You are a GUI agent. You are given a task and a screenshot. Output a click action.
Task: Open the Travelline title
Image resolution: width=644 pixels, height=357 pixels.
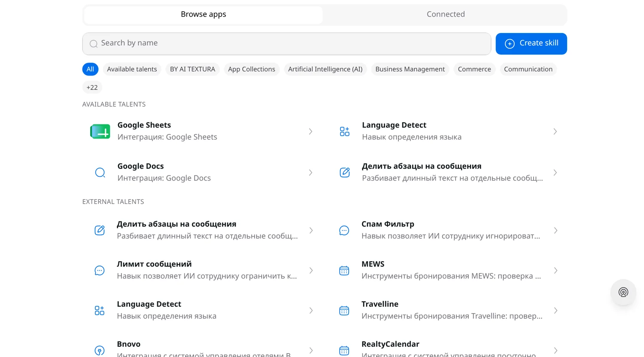(380, 304)
